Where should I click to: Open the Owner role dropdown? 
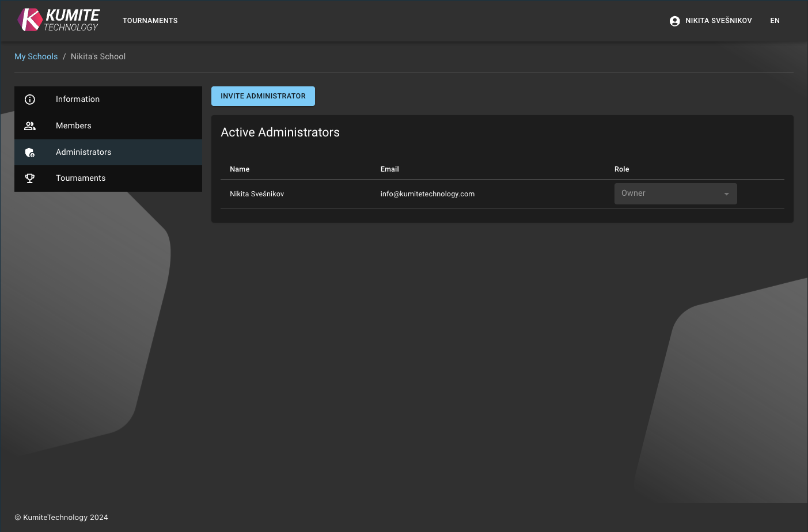coord(675,193)
